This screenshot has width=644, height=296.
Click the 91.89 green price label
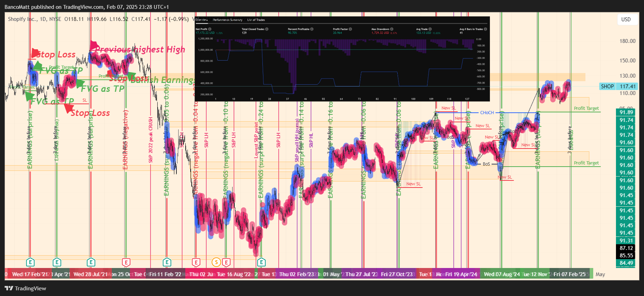626,112
